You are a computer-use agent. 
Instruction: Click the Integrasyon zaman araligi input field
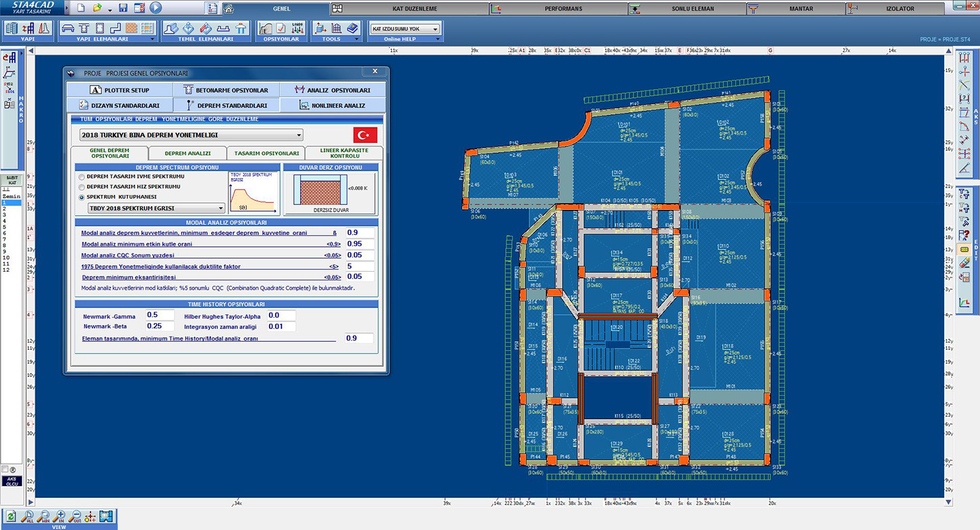click(281, 326)
